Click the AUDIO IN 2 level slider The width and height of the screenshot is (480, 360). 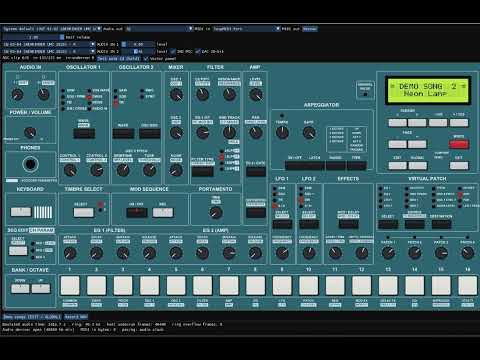[x=138, y=51]
